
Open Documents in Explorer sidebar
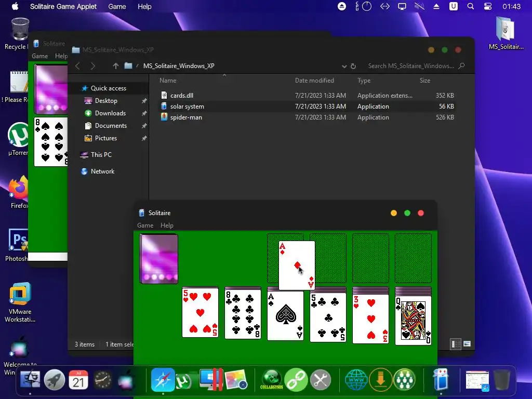coord(111,126)
